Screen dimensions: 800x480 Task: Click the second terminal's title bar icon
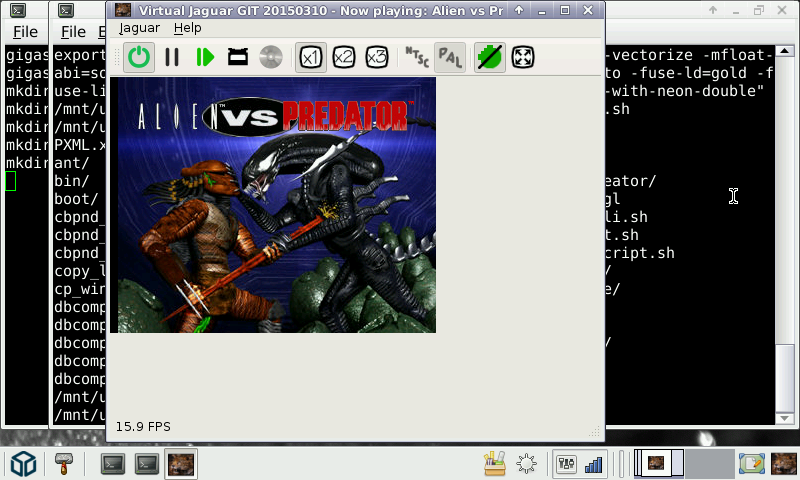tap(66, 10)
